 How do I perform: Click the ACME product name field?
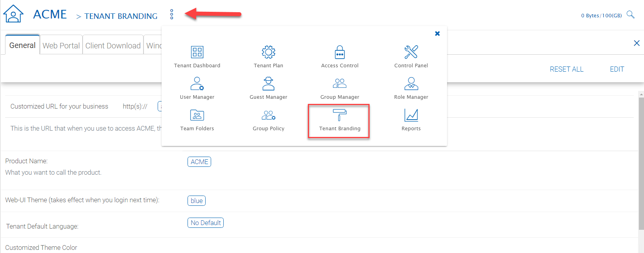[x=199, y=162]
